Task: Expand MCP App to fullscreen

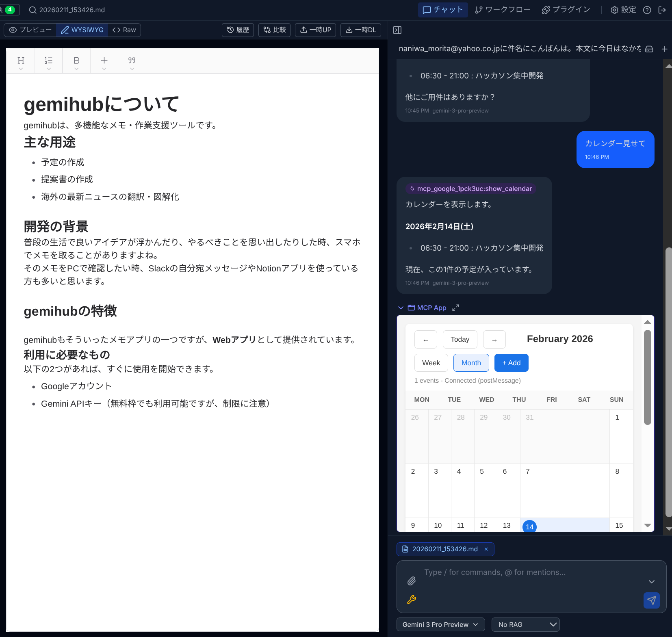Action: (x=455, y=308)
